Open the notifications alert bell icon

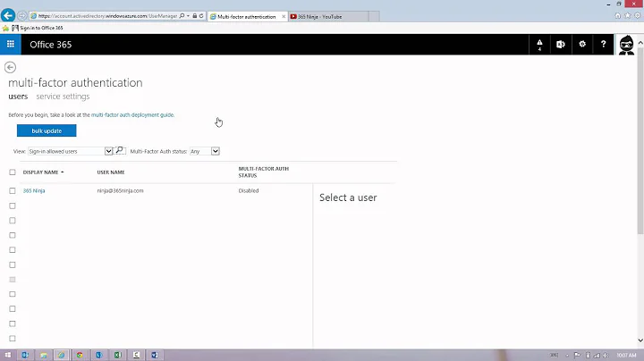click(539, 45)
